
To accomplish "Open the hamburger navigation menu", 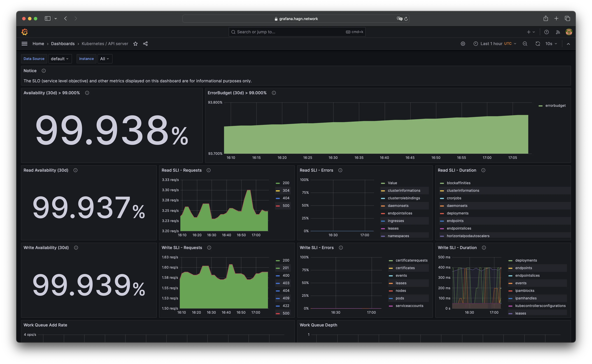I will (x=24, y=44).
